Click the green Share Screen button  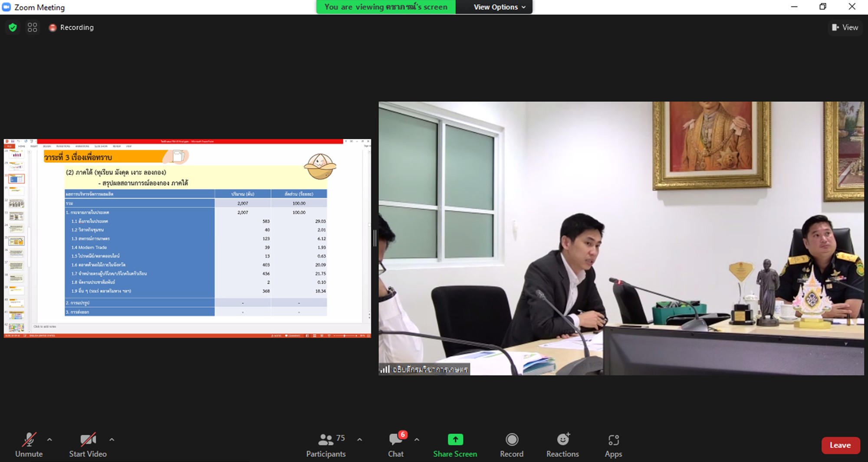[455, 445]
